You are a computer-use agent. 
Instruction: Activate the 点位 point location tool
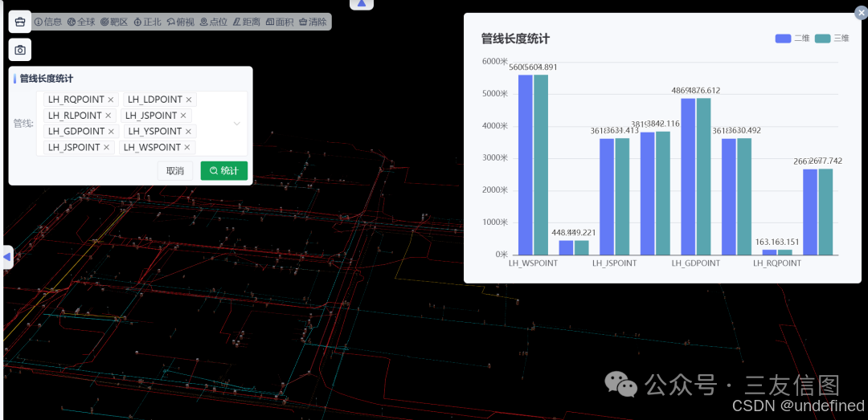214,22
